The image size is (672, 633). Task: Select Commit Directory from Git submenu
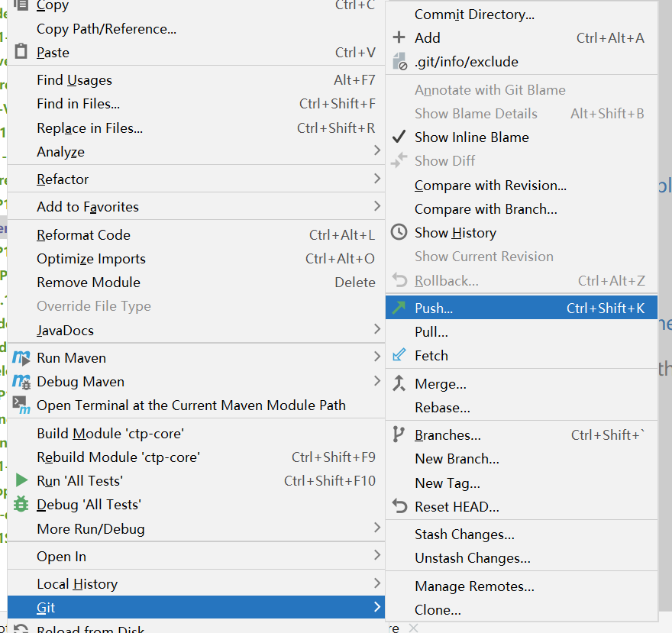(x=474, y=15)
